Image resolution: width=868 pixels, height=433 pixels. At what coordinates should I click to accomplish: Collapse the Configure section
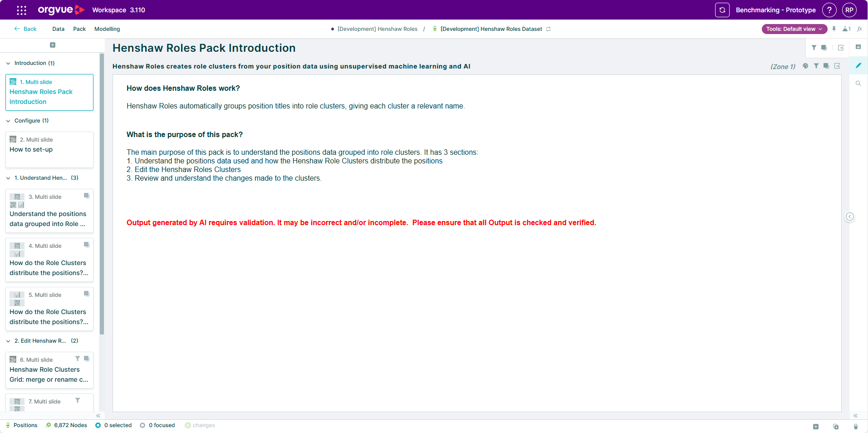[8, 121]
